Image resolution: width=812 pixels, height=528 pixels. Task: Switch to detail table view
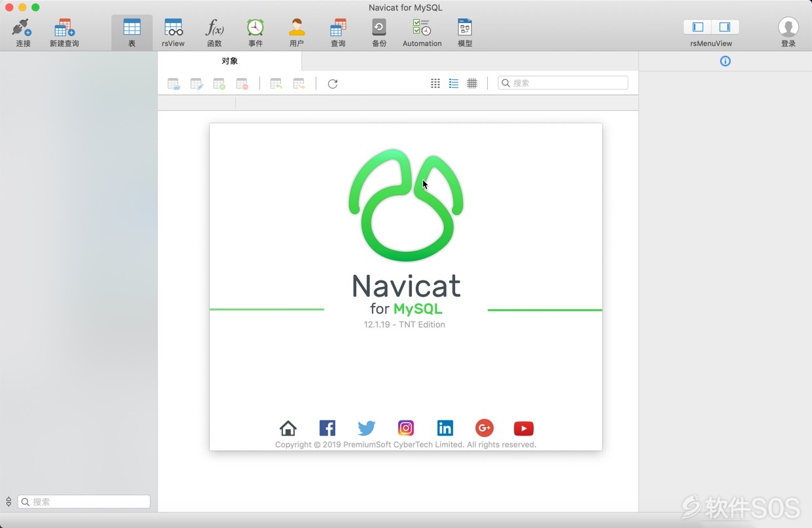click(x=472, y=83)
